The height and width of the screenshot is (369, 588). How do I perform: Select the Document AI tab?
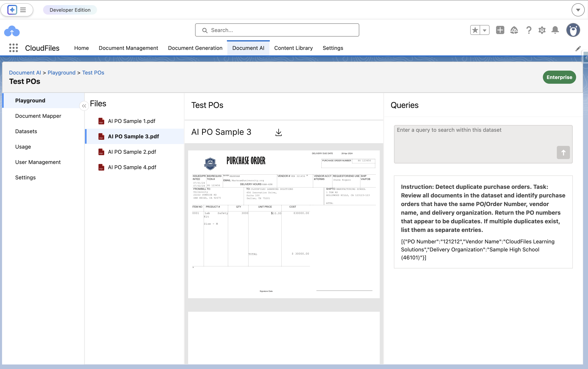point(248,48)
